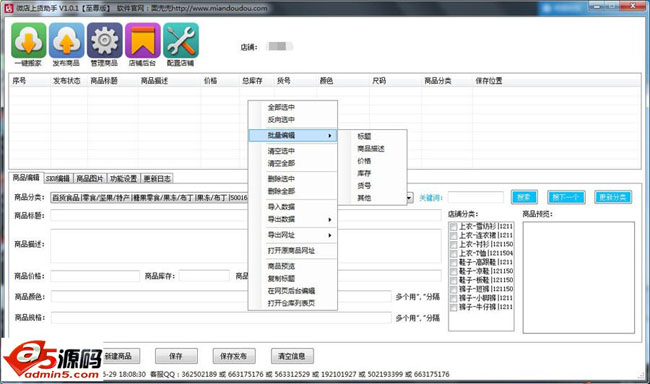
Task: Click the 新建商品 button
Action: [x=120, y=356]
